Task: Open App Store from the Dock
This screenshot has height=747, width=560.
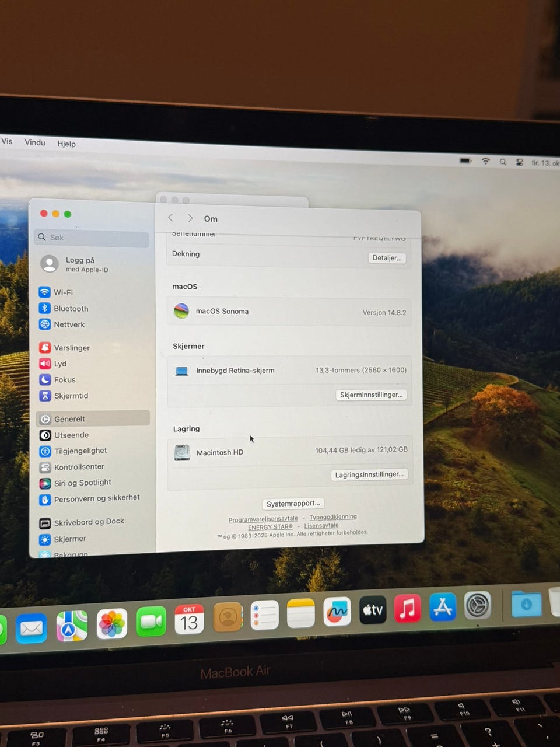Action: [x=443, y=607]
